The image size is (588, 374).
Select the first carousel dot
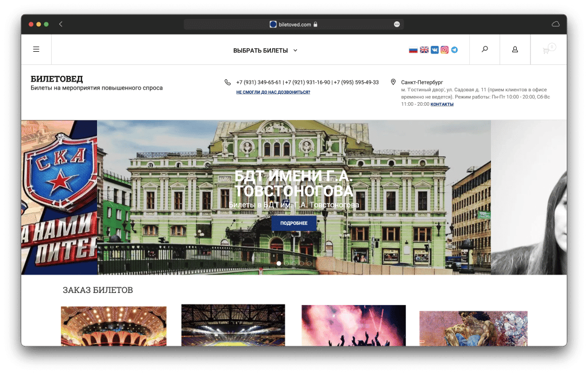pos(278,263)
